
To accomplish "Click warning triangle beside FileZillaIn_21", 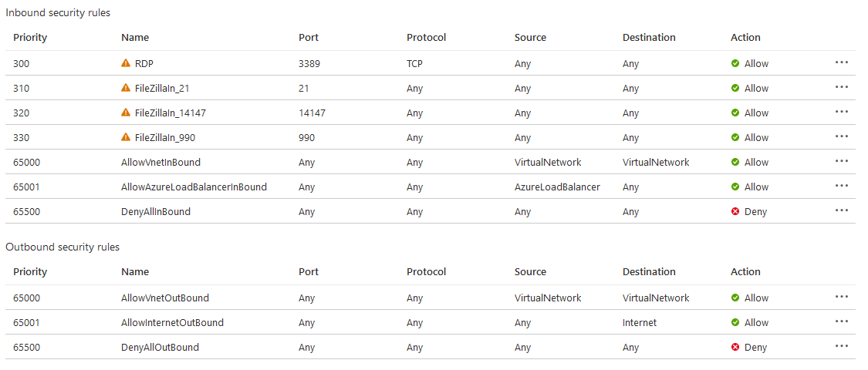I will [x=126, y=88].
